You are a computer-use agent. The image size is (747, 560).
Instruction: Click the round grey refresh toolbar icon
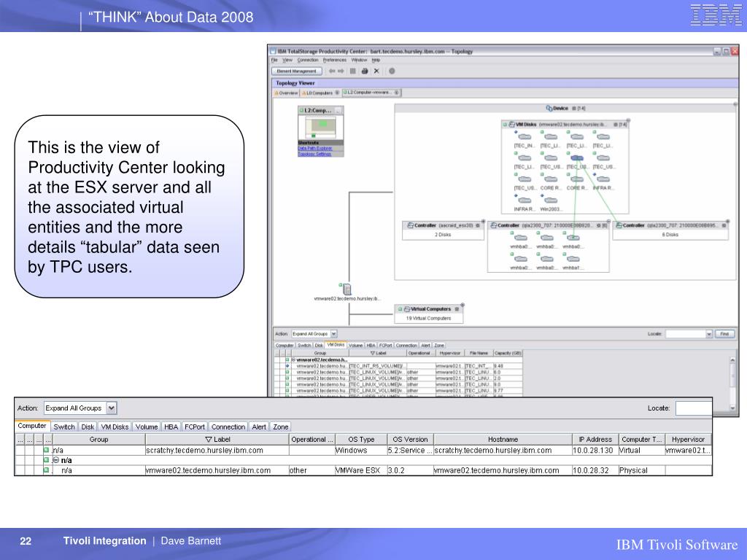point(392,71)
